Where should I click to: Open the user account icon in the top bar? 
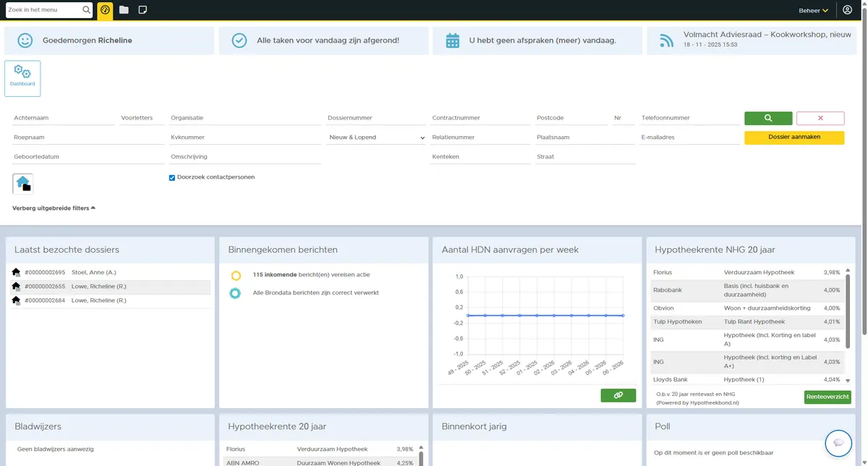coord(848,10)
